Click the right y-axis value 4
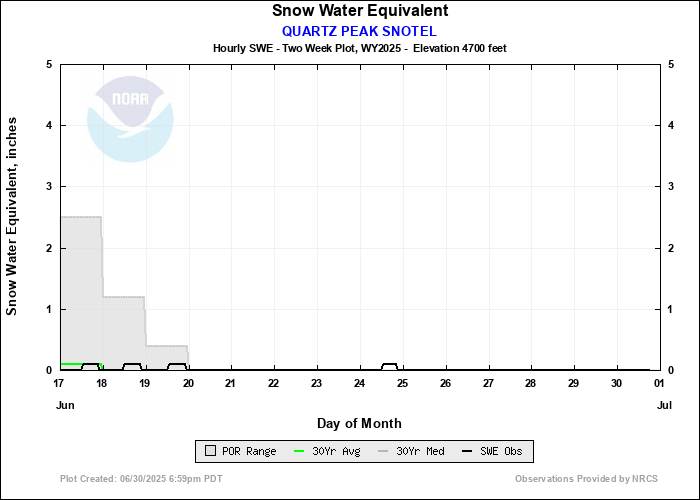The width and height of the screenshot is (700, 500). coord(671,125)
